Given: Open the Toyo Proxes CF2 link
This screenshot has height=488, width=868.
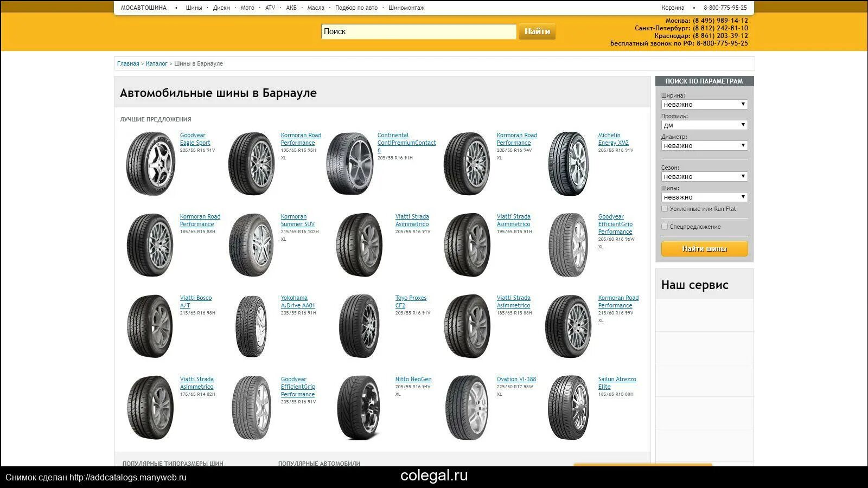Looking at the screenshot, I should pyautogui.click(x=411, y=301).
